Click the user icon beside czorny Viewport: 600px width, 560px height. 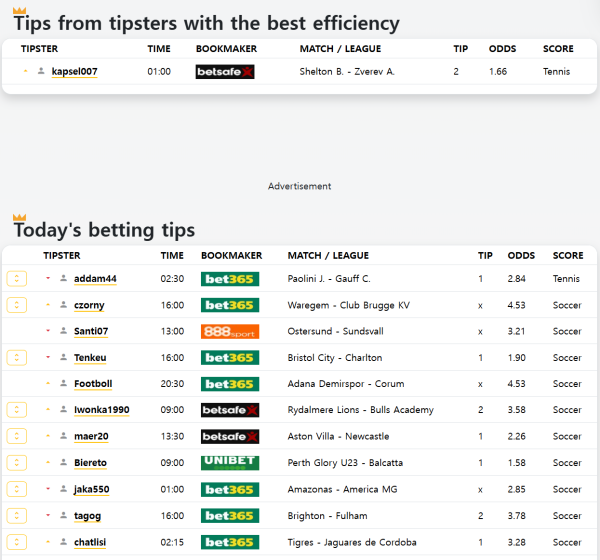[x=63, y=306]
